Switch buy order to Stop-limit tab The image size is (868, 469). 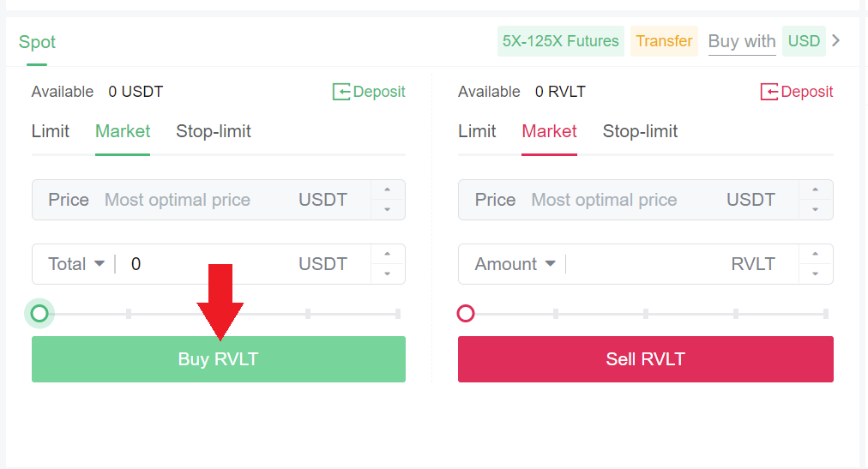point(214,131)
